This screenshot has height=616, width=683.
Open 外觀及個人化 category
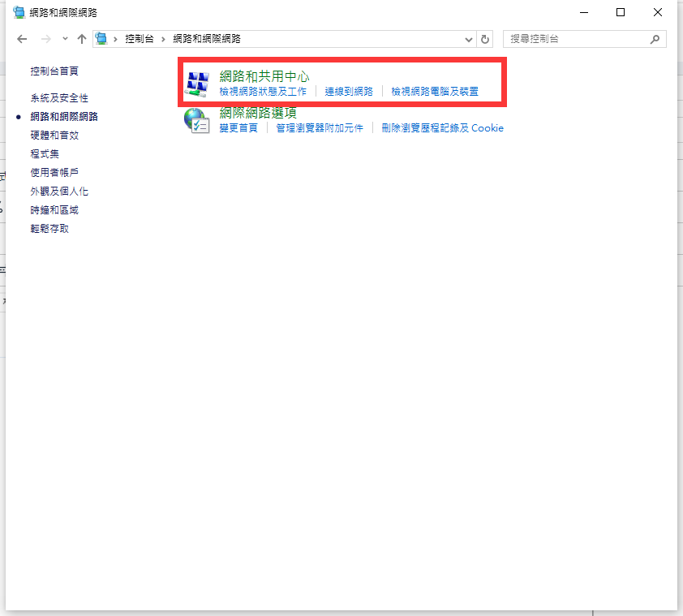[59, 192]
